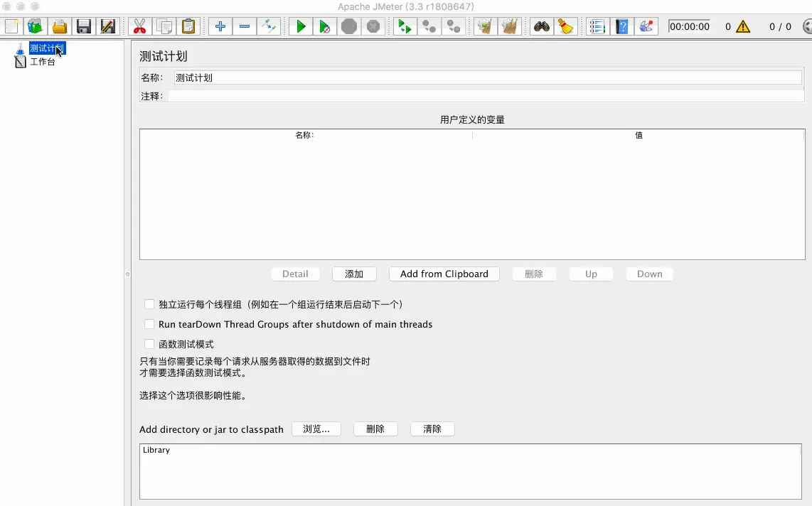The width and height of the screenshot is (812, 506).
Task: Start the test with green play icon
Action: 300,26
